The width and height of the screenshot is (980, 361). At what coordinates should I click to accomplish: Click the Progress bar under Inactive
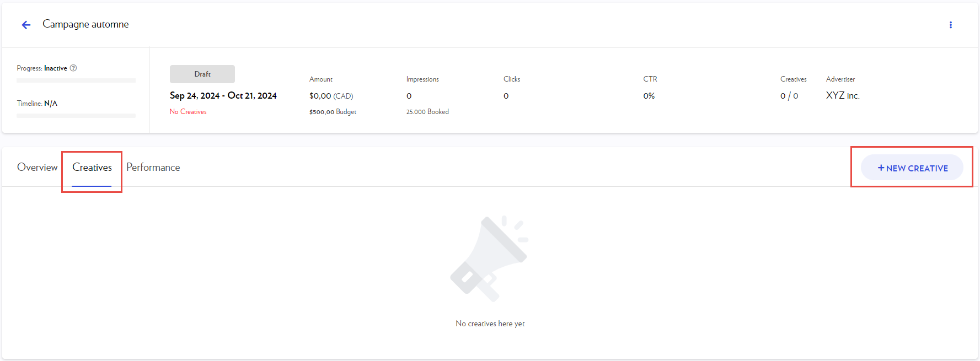click(76, 80)
